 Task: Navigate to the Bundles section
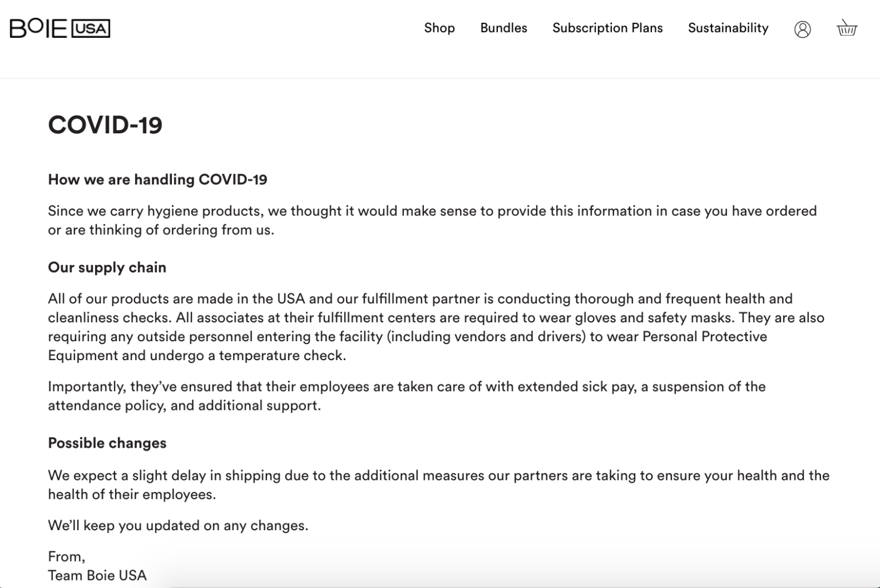(x=503, y=28)
